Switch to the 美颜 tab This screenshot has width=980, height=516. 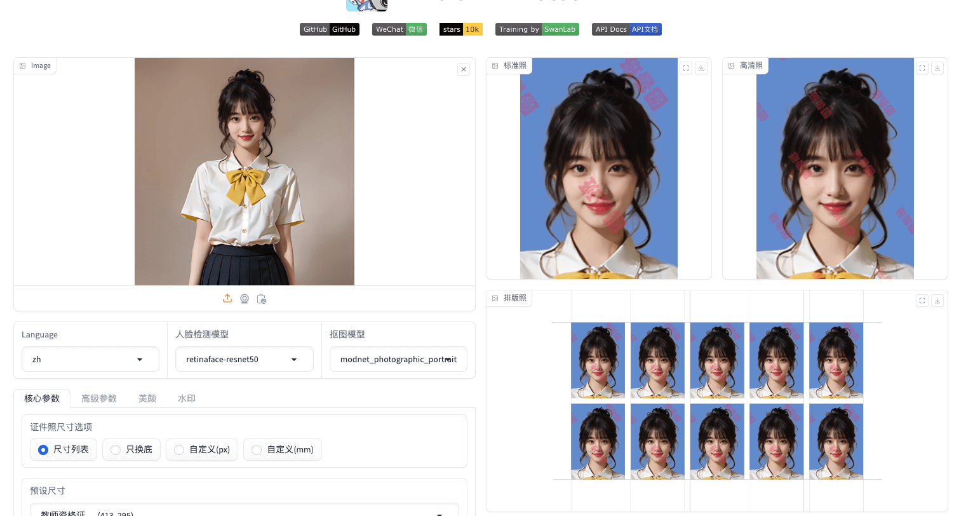pyautogui.click(x=147, y=398)
